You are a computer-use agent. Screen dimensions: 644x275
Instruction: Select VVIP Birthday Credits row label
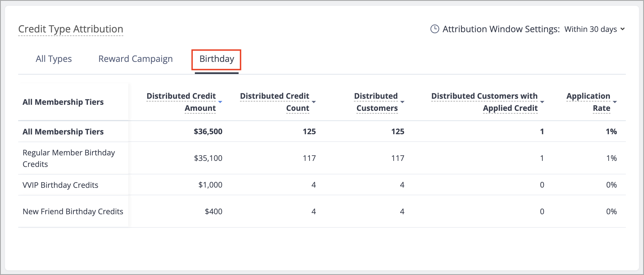[60, 185]
